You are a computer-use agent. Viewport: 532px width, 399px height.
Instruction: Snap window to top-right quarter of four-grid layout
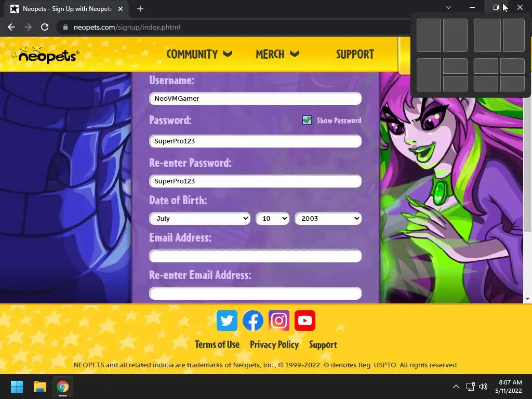pos(512,66)
